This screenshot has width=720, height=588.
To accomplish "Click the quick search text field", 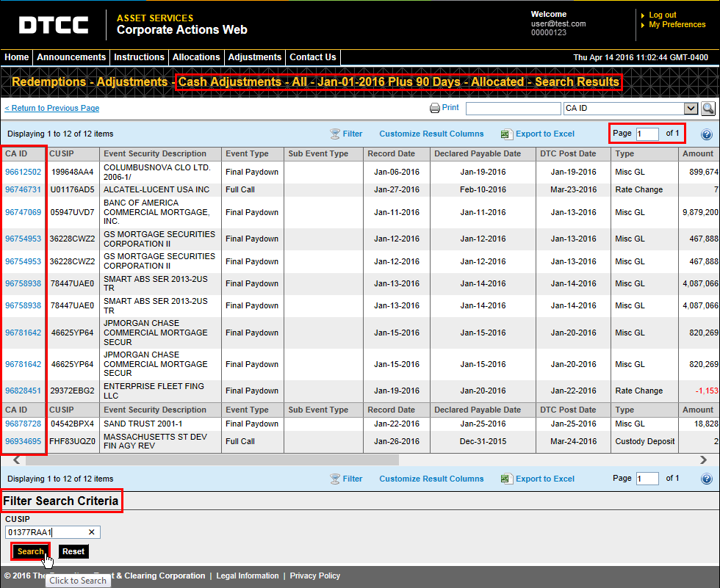I will [513, 108].
